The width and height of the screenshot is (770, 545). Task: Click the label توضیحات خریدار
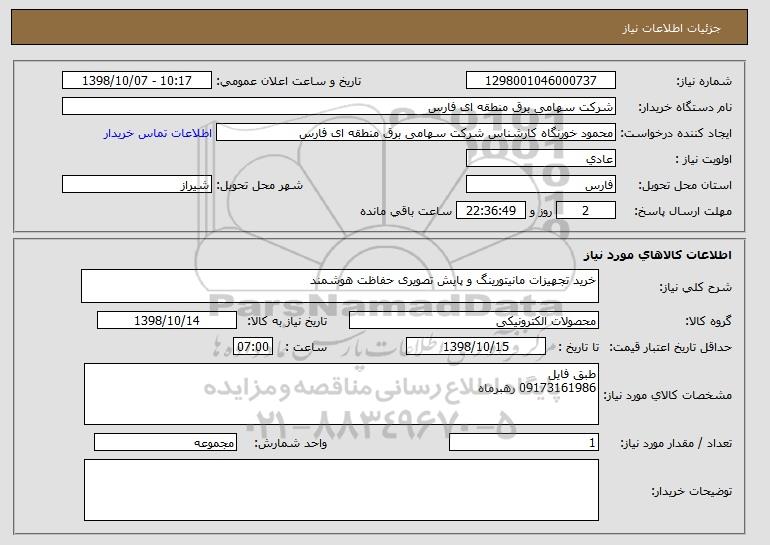[691, 491]
